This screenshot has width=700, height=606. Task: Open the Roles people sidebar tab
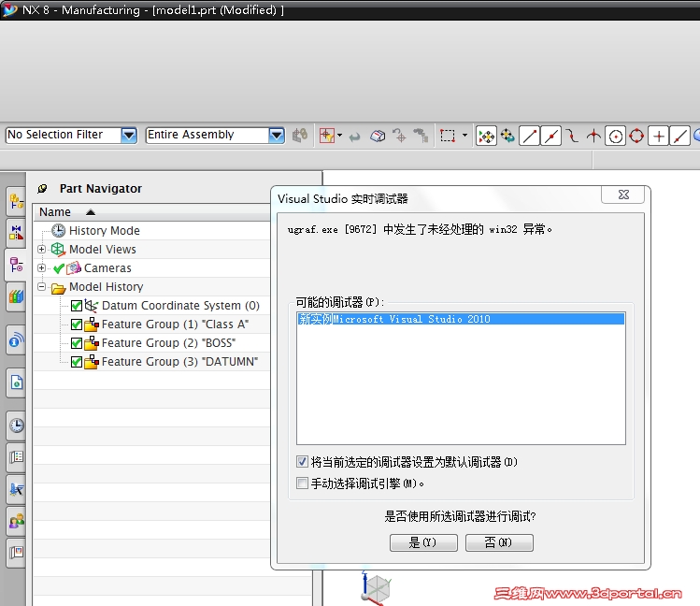[16, 521]
